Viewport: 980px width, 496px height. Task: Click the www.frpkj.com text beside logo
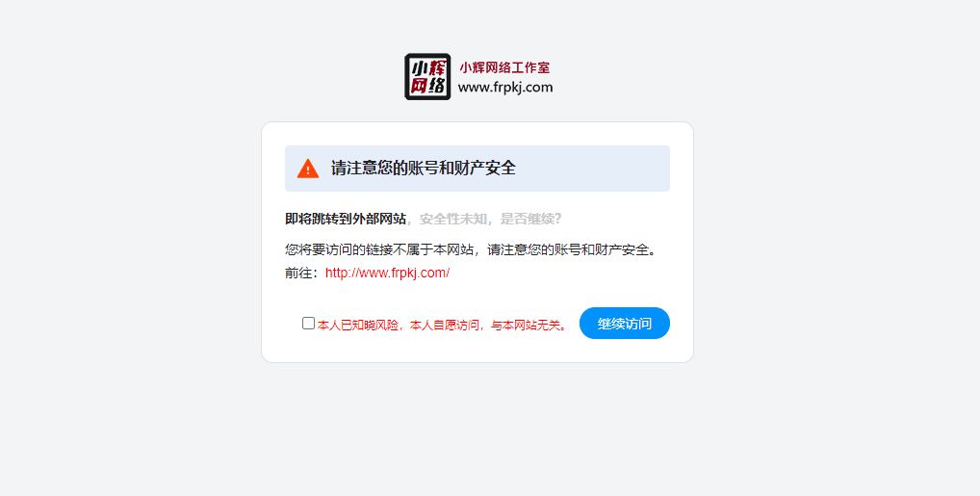click(505, 88)
